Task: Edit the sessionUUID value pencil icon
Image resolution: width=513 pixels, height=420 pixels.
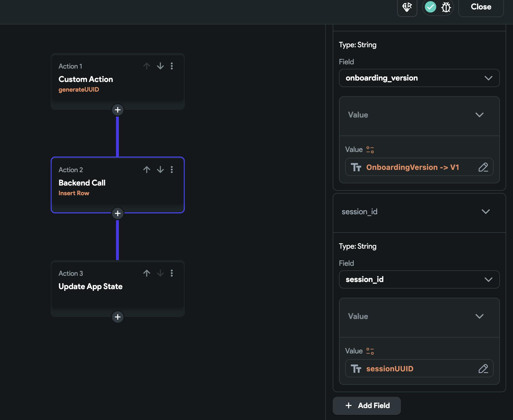Action: [483, 368]
